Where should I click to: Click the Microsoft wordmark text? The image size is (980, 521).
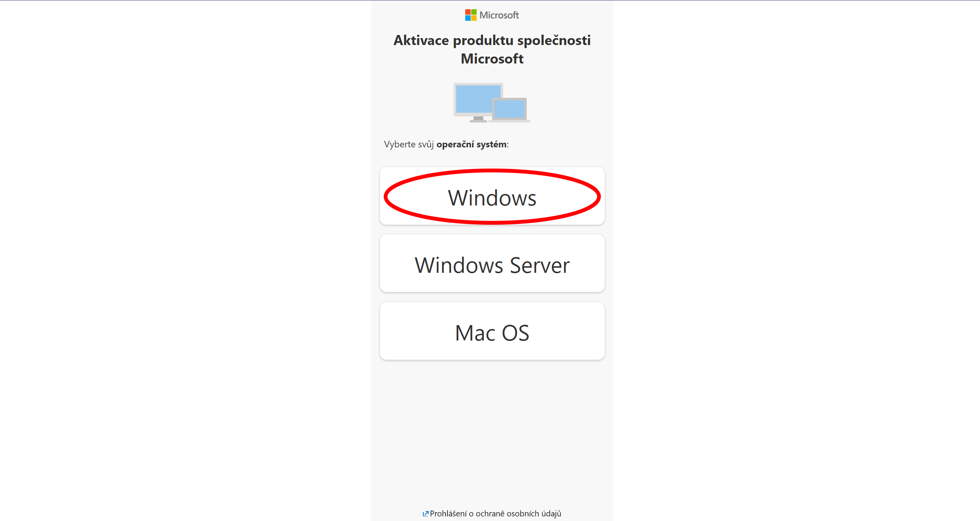click(x=499, y=15)
